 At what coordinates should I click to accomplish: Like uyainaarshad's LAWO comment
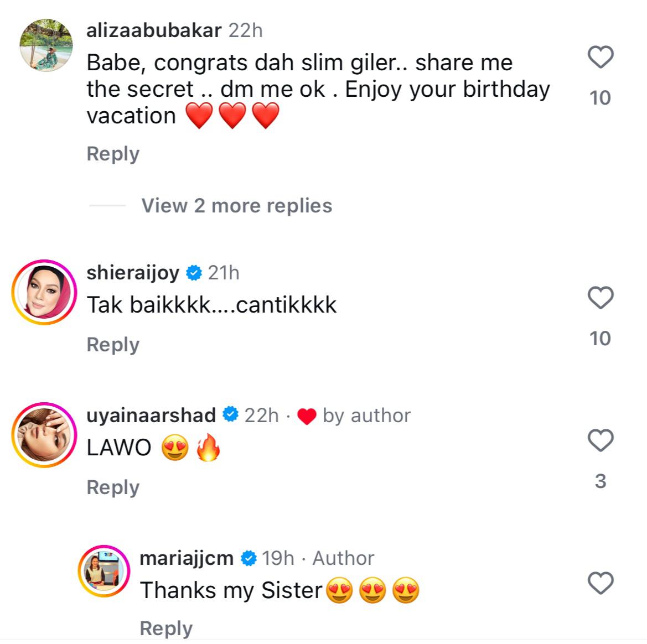(600, 440)
